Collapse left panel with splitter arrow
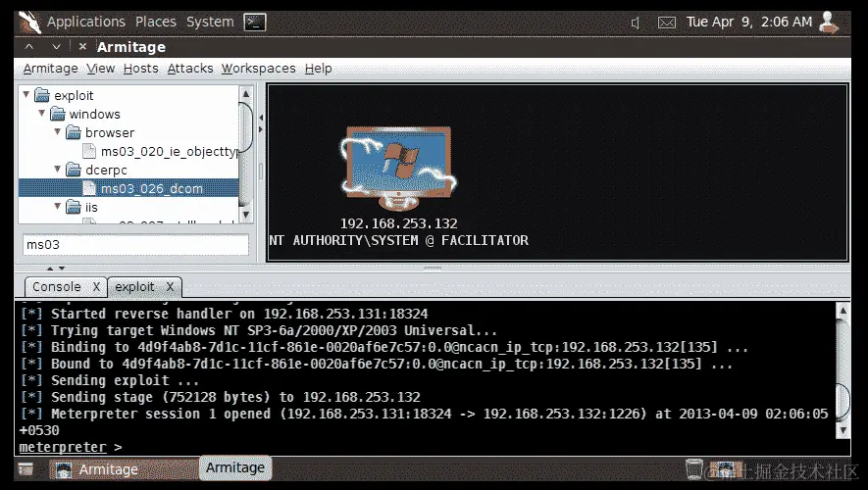This screenshot has width=868, height=490. [261, 118]
